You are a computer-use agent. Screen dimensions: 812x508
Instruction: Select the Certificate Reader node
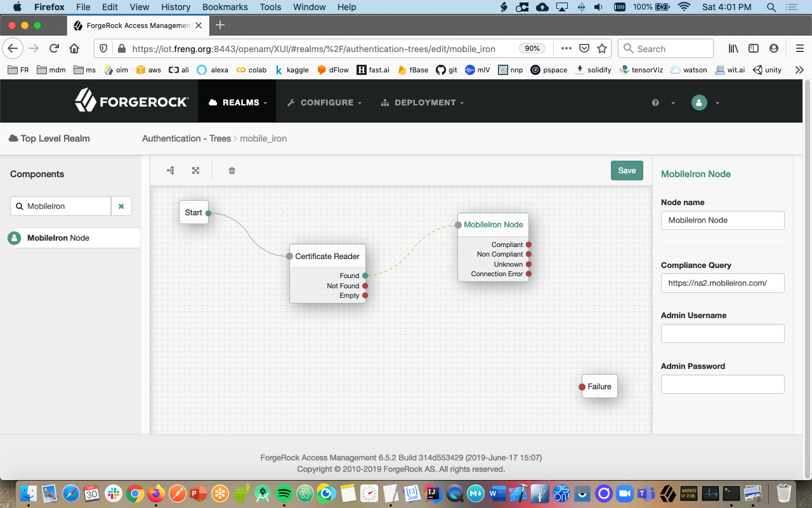(x=327, y=257)
